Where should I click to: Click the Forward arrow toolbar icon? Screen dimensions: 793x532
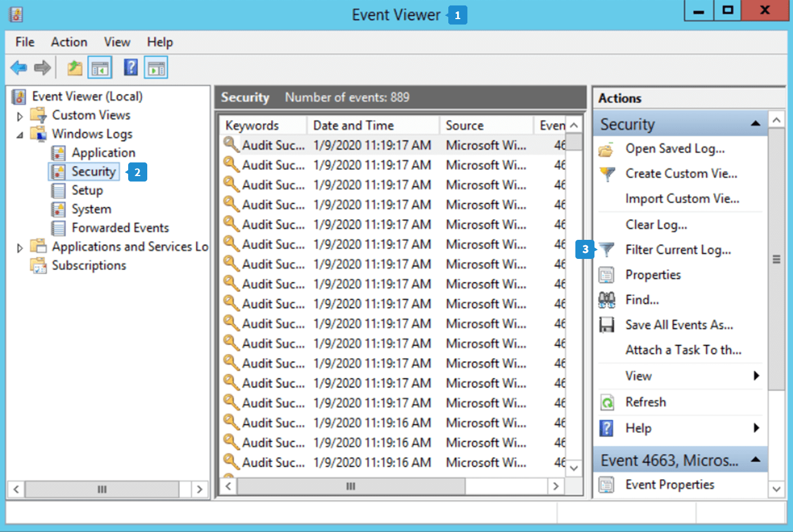[x=43, y=68]
